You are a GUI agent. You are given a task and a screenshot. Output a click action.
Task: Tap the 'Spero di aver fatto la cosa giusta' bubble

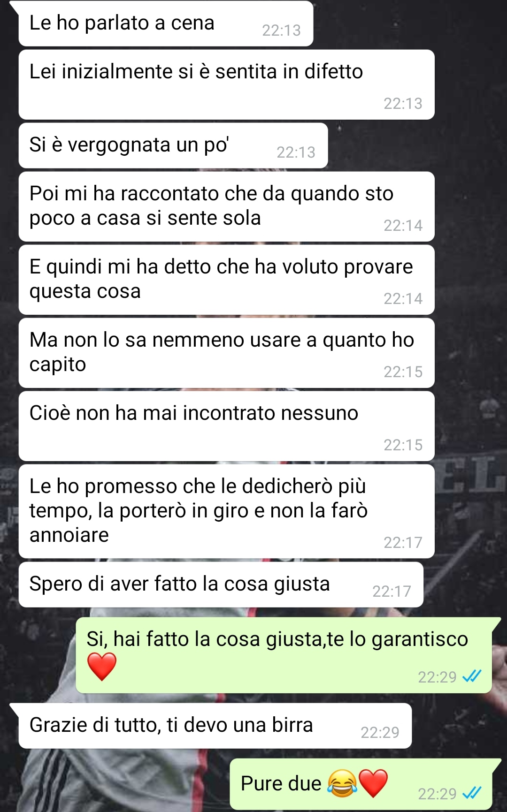pyautogui.click(x=221, y=584)
